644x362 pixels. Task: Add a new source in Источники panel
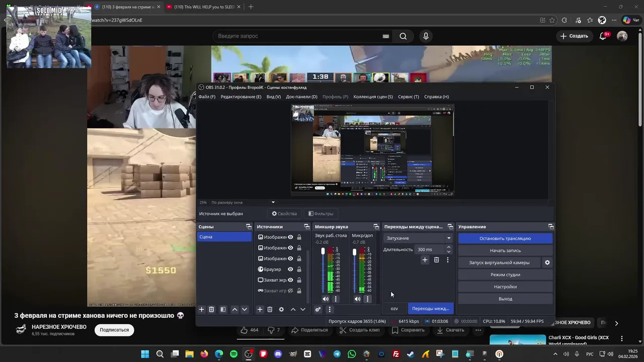(260, 309)
